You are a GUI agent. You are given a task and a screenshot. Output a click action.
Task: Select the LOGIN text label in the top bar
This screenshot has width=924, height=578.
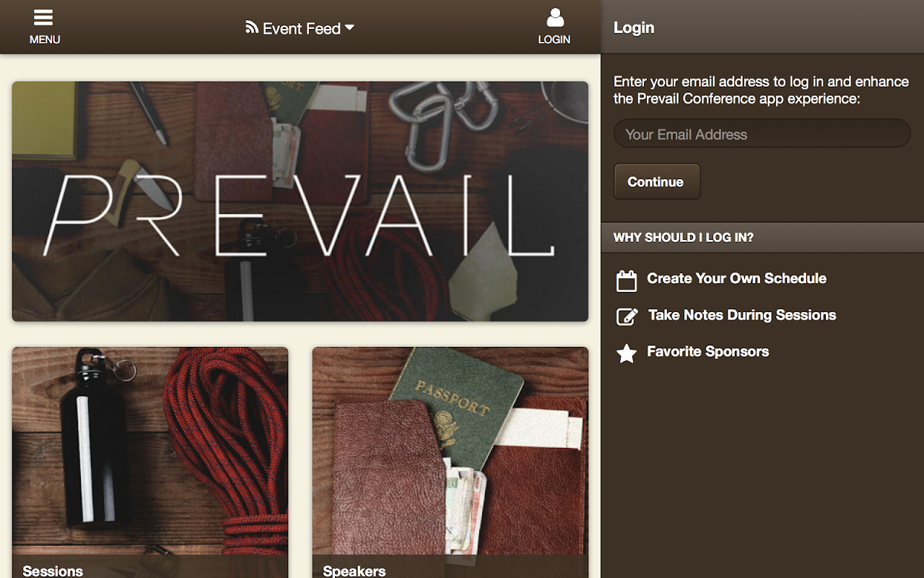[554, 40]
